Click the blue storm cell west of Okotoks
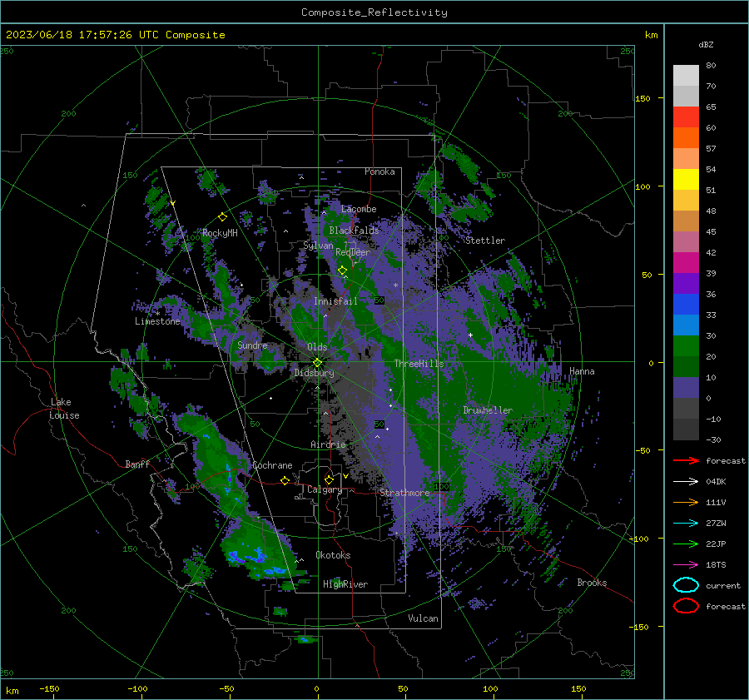 tap(247, 557)
